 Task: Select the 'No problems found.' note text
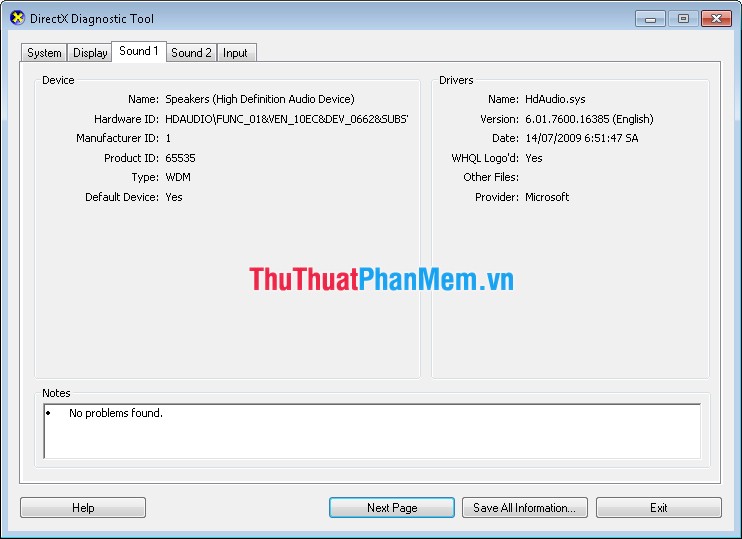tap(116, 413)
